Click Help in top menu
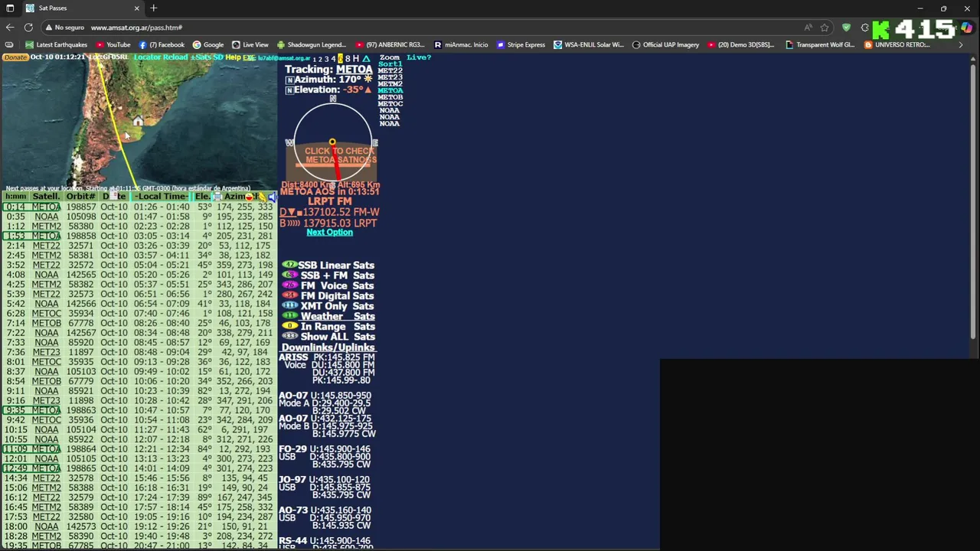 pos(233,57)
